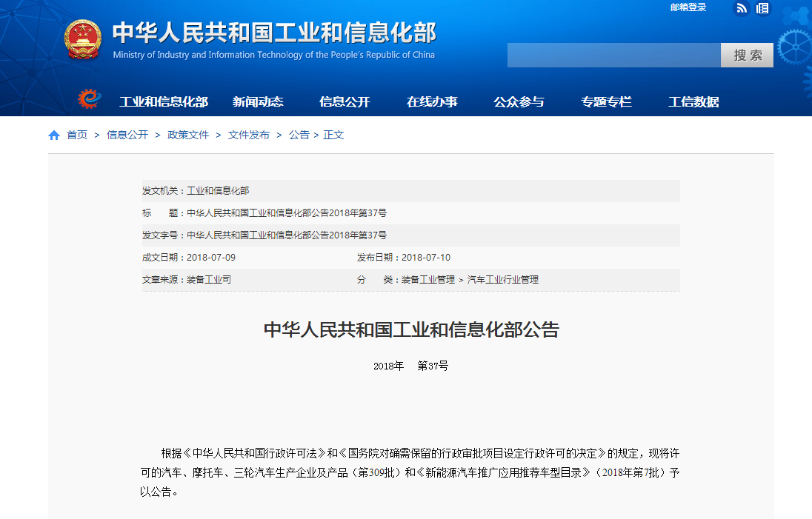Screen dimensions: 812x519
Task: Select the 发文字号 row text
Action: 264,235
